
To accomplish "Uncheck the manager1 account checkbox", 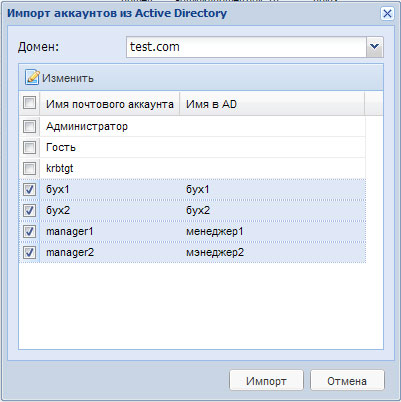I will click(x=29, y=231).
